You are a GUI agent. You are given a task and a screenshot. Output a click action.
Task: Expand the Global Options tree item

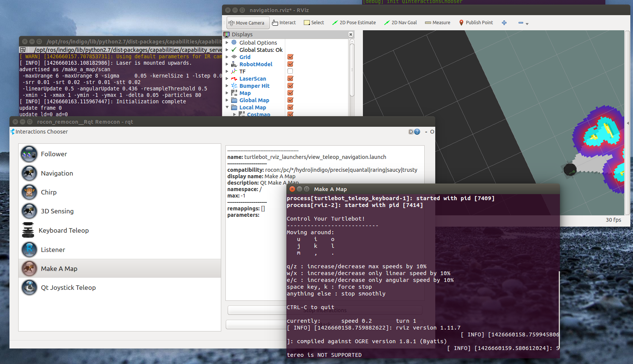pos(227,43)
